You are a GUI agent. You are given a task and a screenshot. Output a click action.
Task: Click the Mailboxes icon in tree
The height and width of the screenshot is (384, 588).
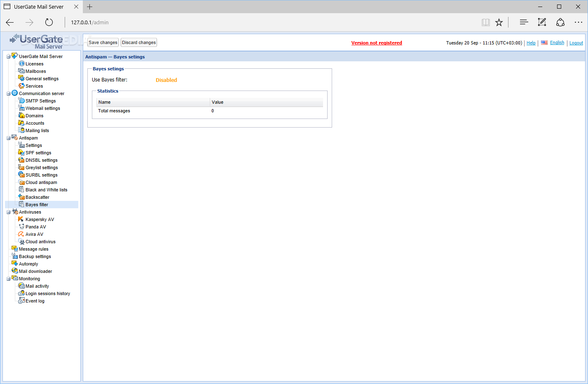coord(21,71)
